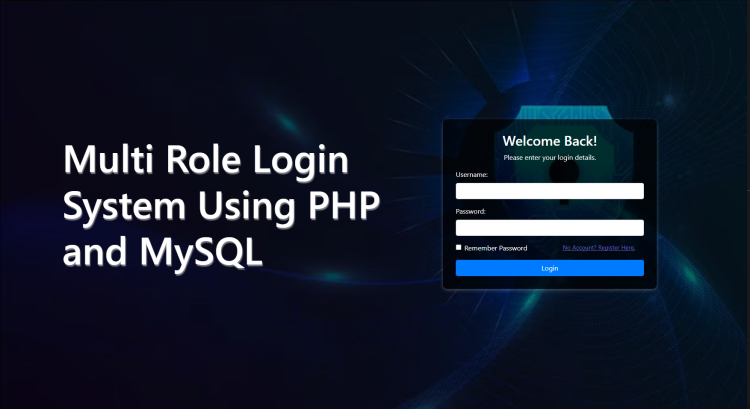The height and width of the screenshot is (409, 750).
Task: Click the 'Remember Password' label text
Action: coord(495,247)
